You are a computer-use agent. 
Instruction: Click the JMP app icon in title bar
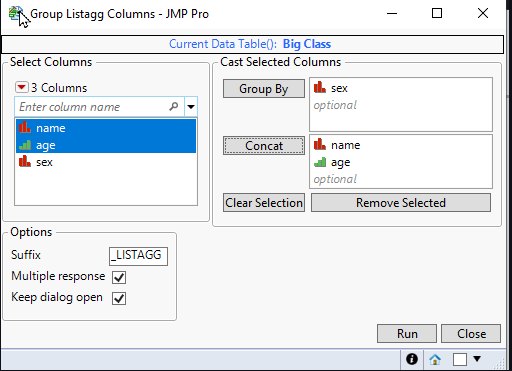pyautogui.click(x=15, y=14)
